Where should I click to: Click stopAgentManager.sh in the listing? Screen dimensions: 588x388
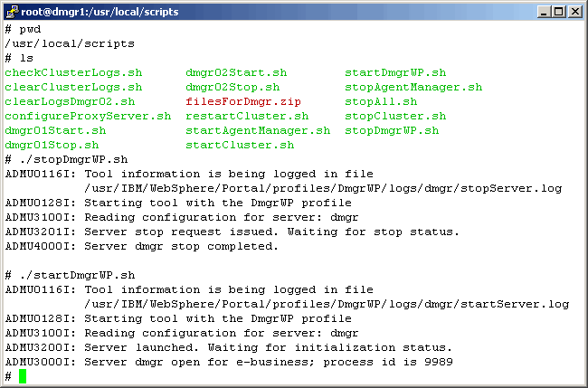click(x=413, y=87)
